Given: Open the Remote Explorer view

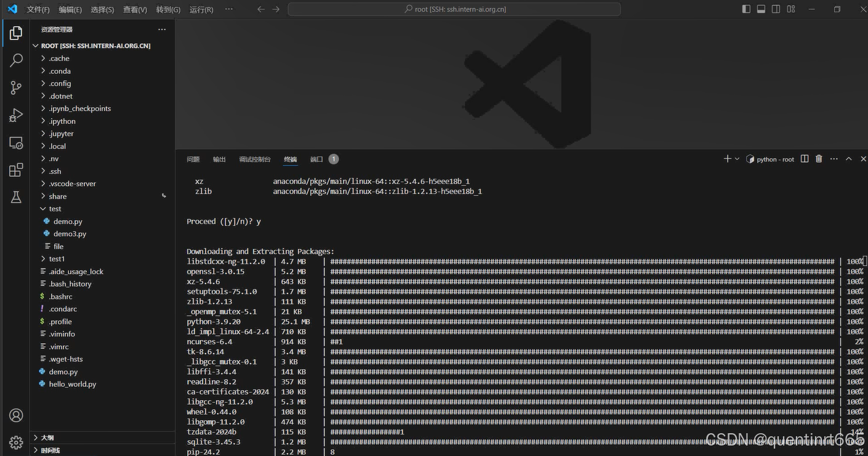Looking at the screenshot, I should (15, 142).
